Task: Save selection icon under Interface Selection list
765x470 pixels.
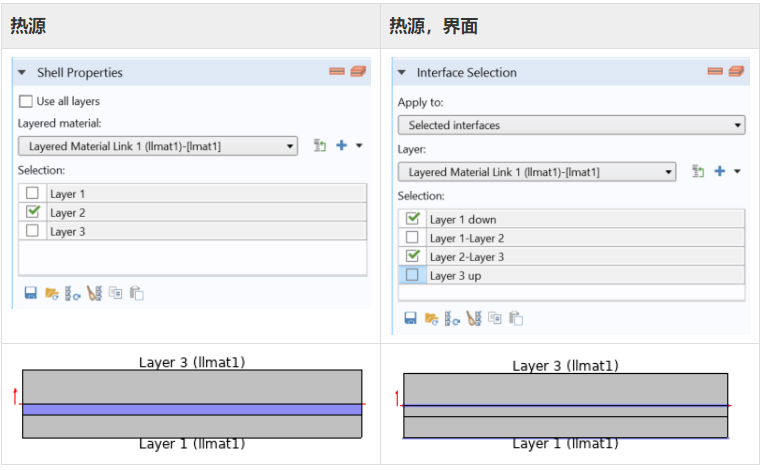Action: 411,318
